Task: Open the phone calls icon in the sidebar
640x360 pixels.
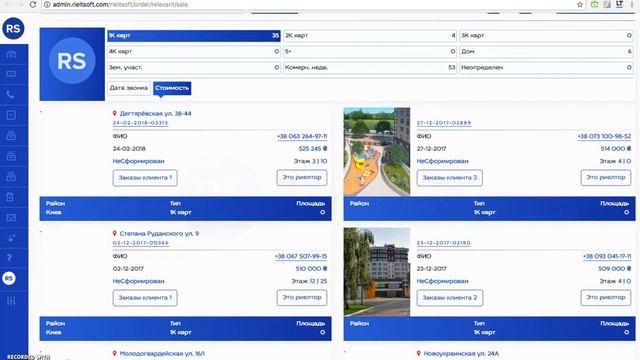Action: pos(11,95)
